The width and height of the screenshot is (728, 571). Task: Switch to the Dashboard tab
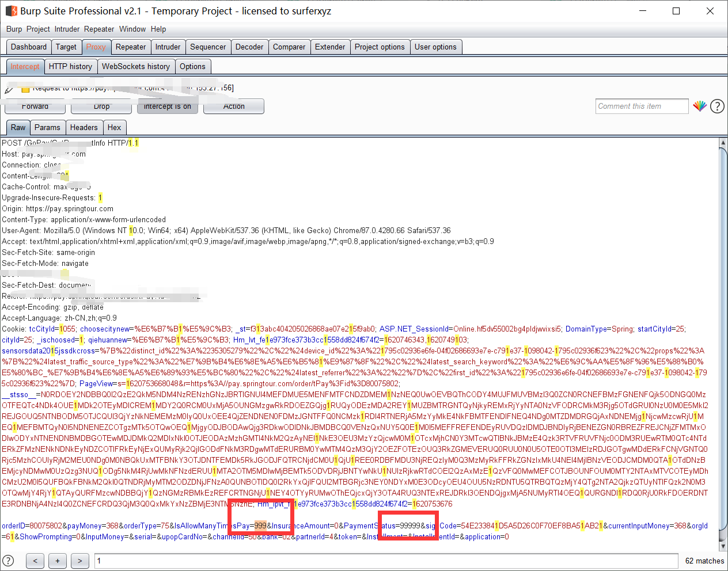click(29, 47)
